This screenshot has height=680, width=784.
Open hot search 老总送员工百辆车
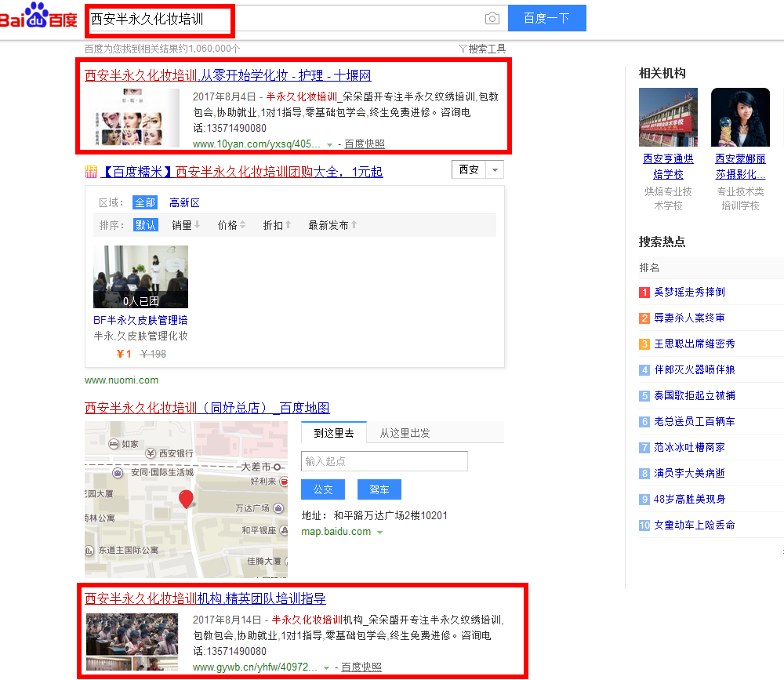[695, 422]
